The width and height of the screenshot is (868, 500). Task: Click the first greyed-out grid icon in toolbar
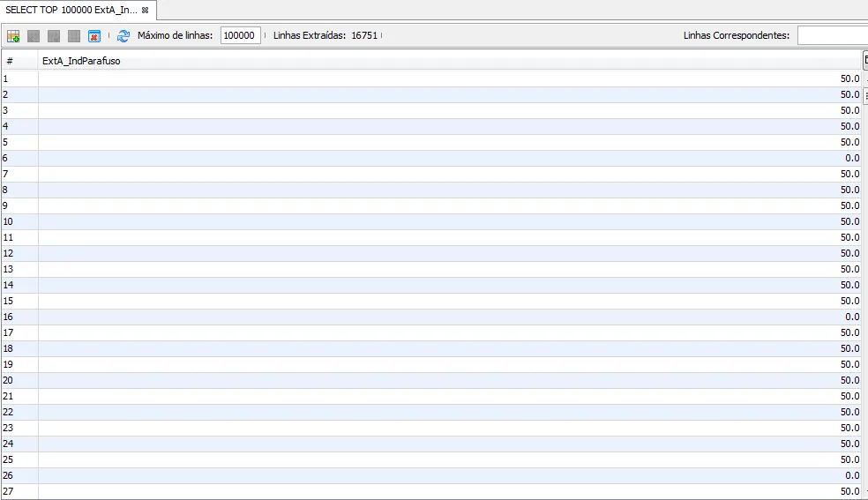click(x=34, y=36)
